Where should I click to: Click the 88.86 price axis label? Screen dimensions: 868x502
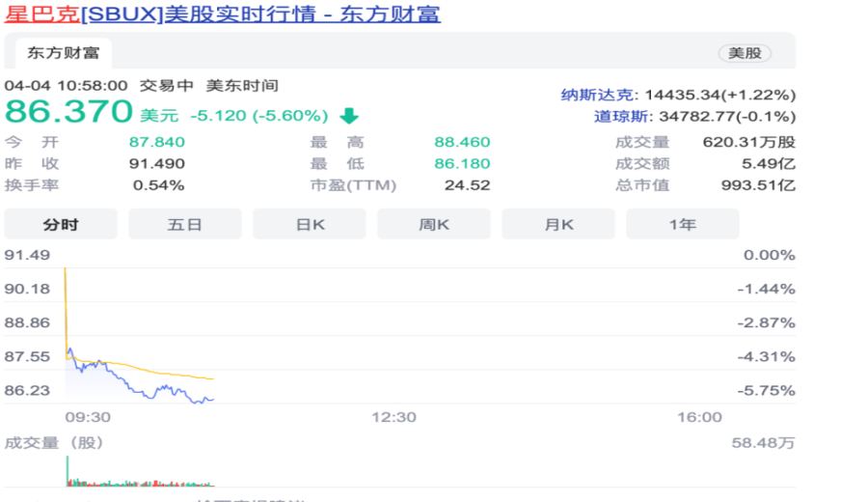[27, 322]
